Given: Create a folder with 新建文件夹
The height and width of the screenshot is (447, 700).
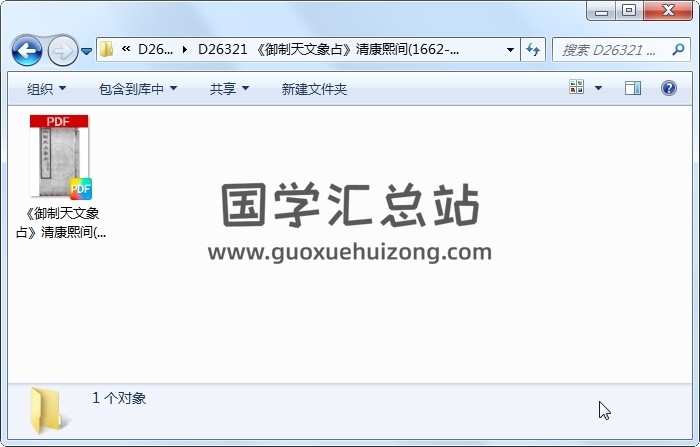Looking at the screenshot, I should pyautogui.click(x=314, y=89).
